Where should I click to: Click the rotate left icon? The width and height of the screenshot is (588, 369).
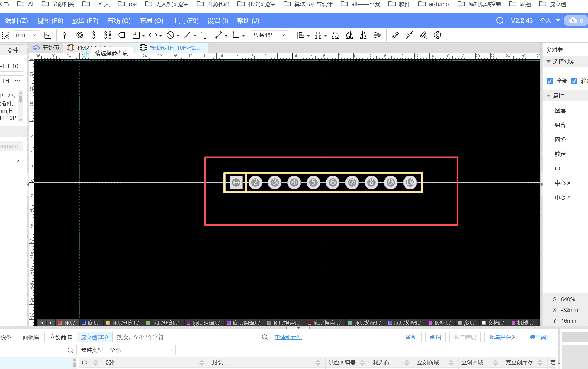coord(335,35)
